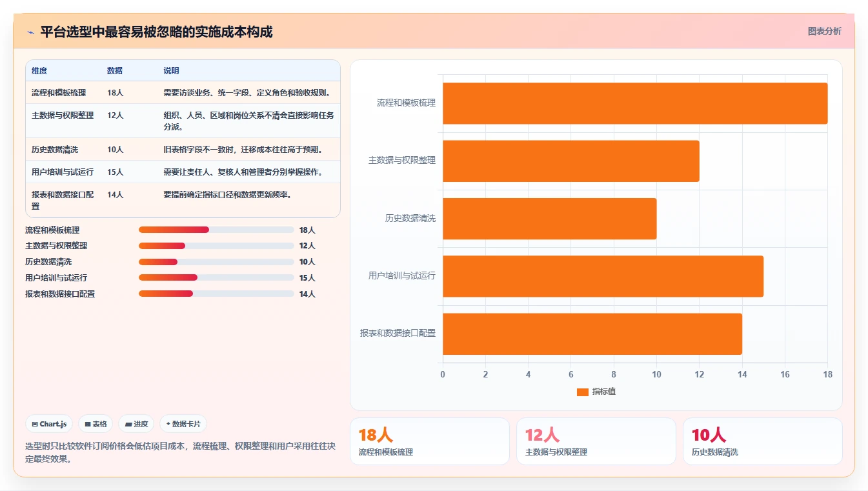Click the 用户培训与试运行 chart bar
The image size is (868, 491).
tap(603, 276)
